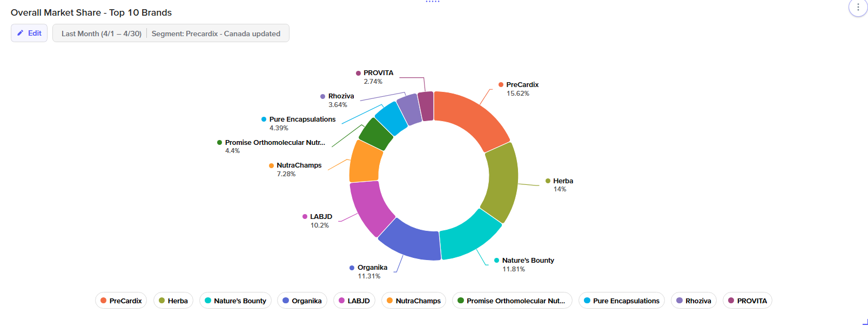
Task: Click the Promise Orthomolecular 4.4% chart label
Action: point(271,147)
